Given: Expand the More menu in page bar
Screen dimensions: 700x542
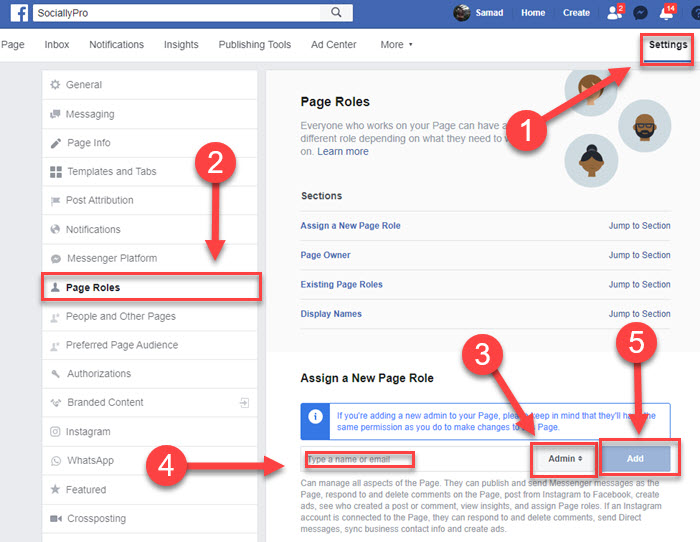Looking at the screenshot, I should click(x=396, y=45).
